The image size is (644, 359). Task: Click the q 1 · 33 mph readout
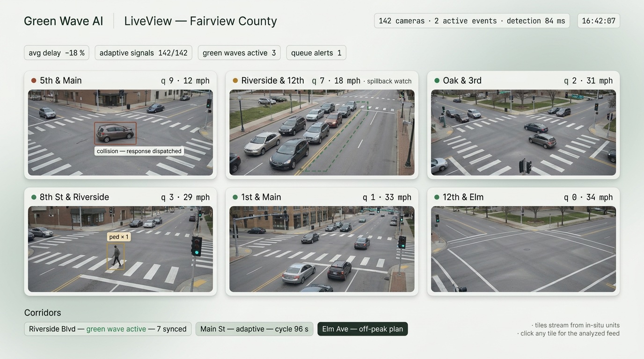coord(387,198)
